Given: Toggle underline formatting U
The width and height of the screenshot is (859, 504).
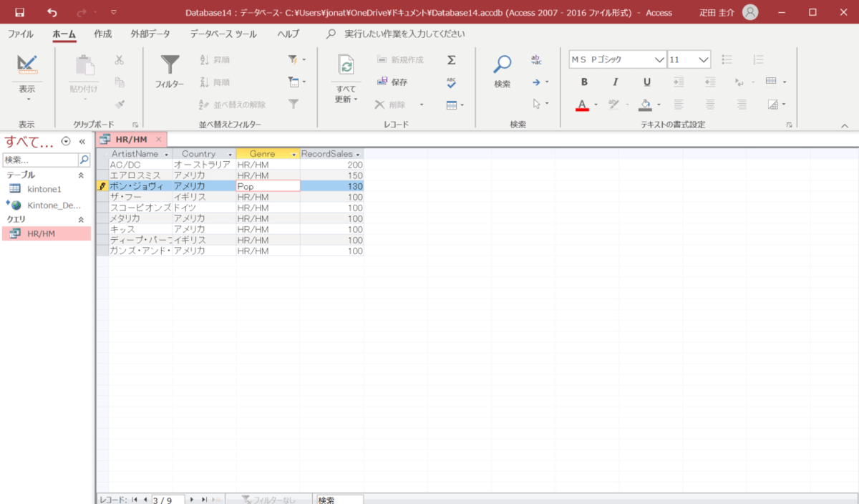Looking at the screenshot, I should [x=646, y=82].
